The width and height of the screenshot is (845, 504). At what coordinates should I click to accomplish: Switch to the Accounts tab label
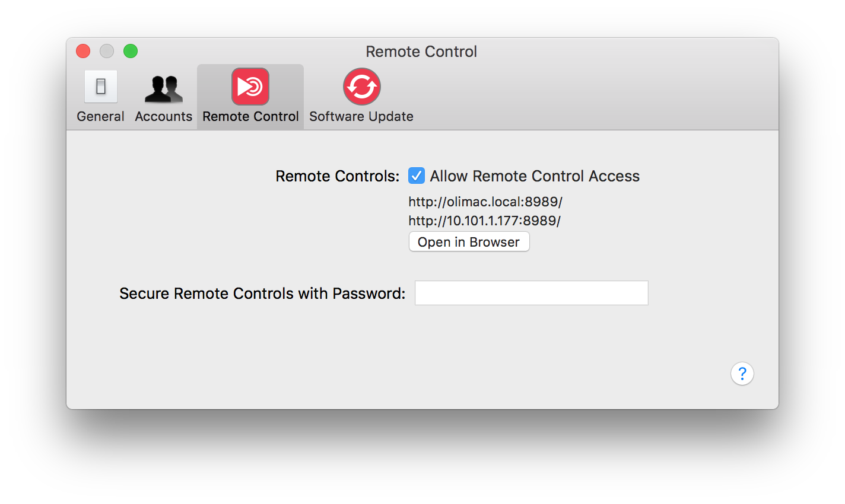tap(164, 116)
